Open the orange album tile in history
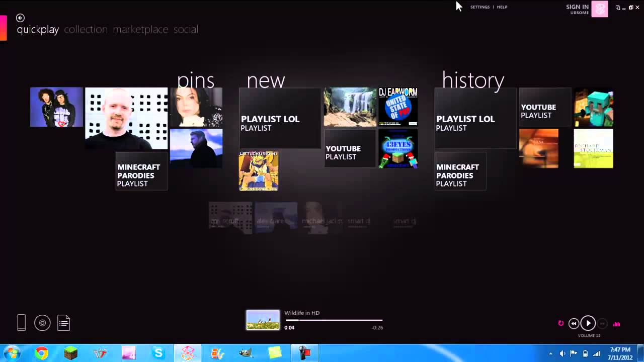Screen dimensions: 644x362 (x=539, y=148)
